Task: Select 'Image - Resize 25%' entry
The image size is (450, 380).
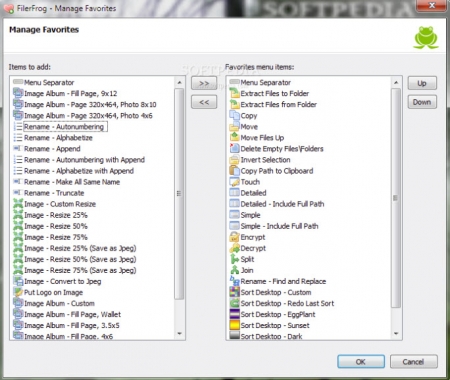Action: click(x=56, y=215)
